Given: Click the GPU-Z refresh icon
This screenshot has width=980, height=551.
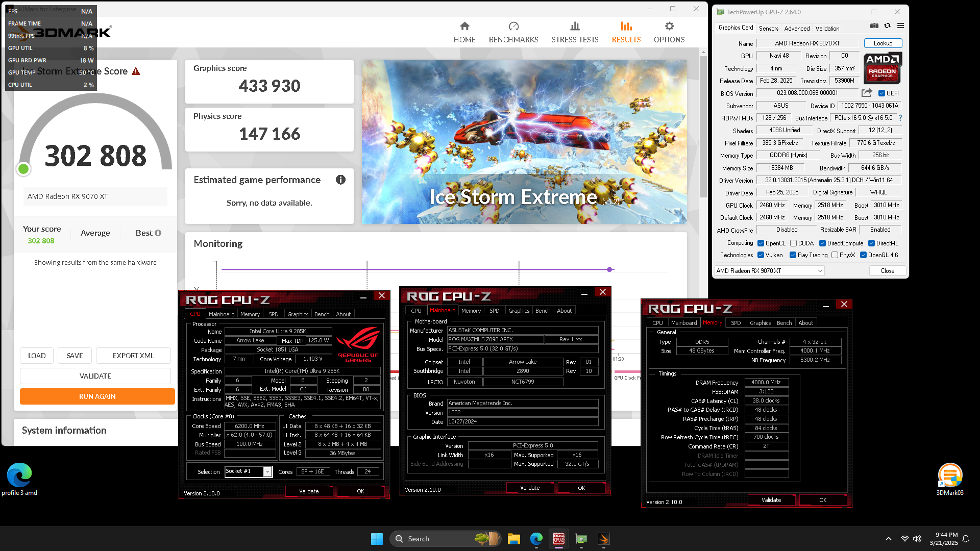Looking at the screenshot, I should (x=888, y=26).
